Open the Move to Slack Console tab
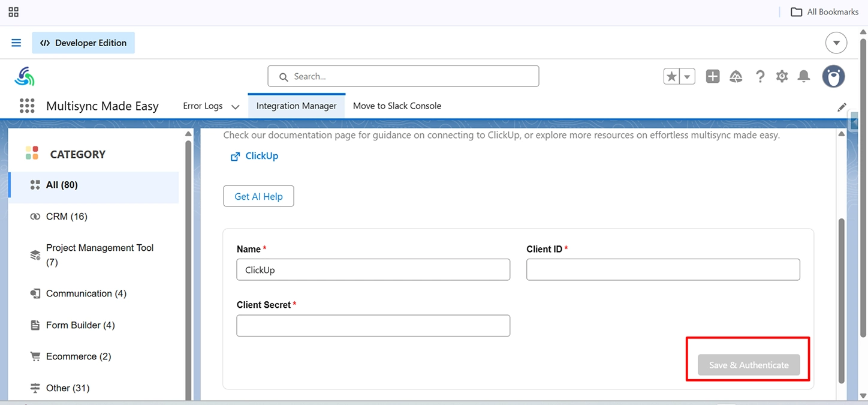The width and height of the screenshot is (868, 405). pyautogui.click(x=397, y=106)
